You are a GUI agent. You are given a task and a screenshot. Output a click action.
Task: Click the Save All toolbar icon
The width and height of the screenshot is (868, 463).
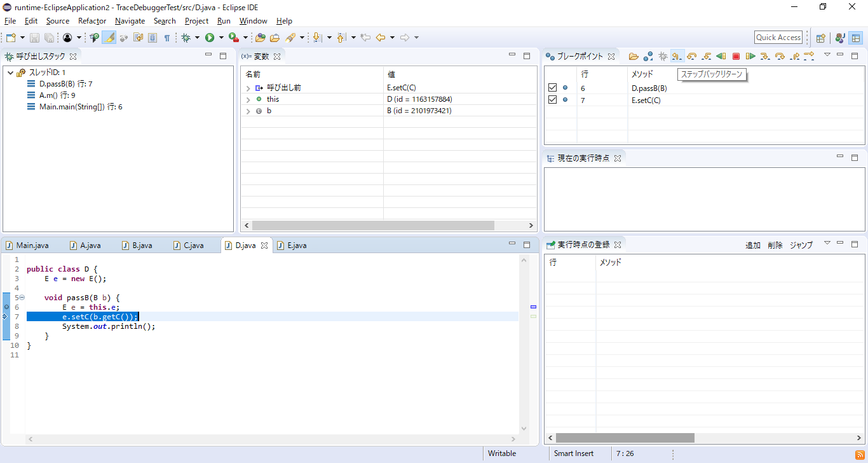click(49, 38)
